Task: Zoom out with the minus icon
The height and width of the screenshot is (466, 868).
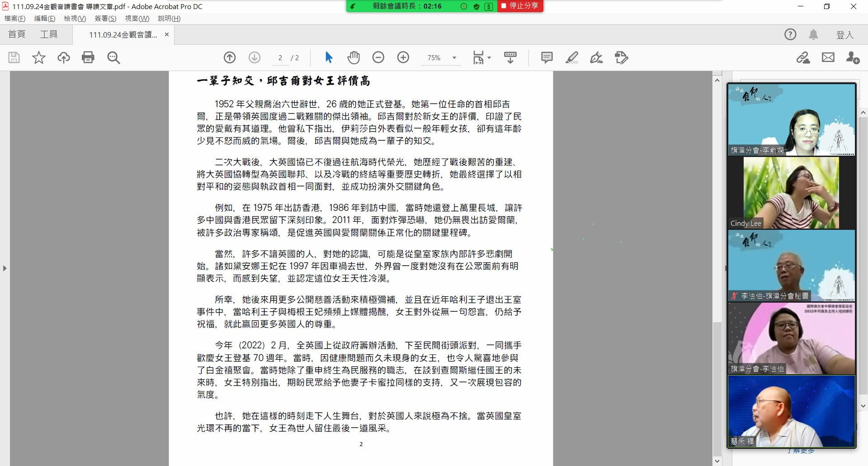Action: pyautogui.click(x=378, y=57)
